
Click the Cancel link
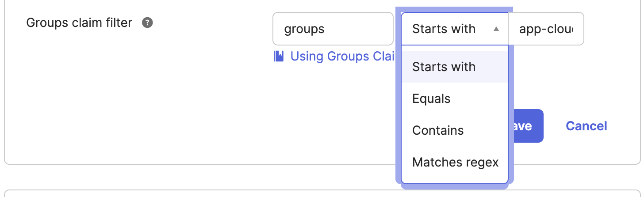tap(586, 126)
